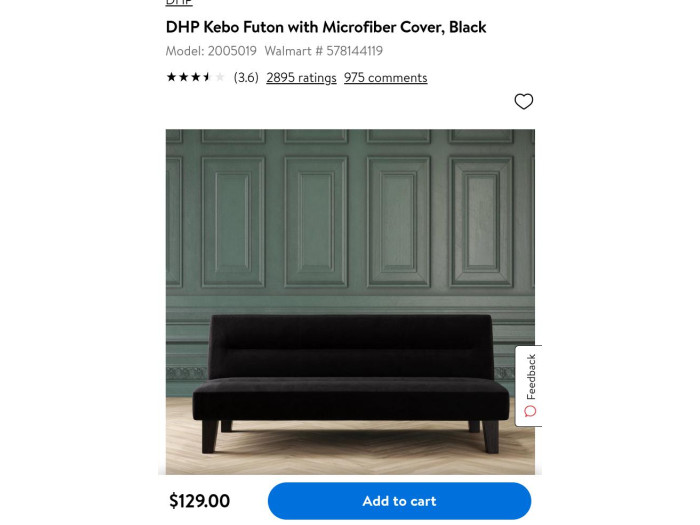
Task: Click the Add to cart button
Action: (400, 501)
